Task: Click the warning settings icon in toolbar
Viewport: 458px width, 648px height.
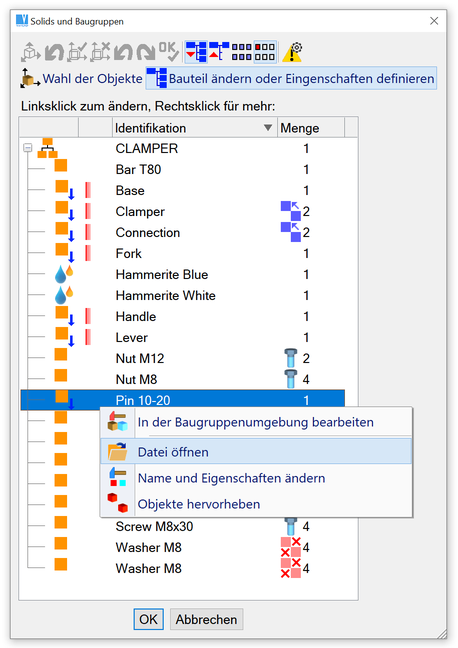Action: (292, 52)
